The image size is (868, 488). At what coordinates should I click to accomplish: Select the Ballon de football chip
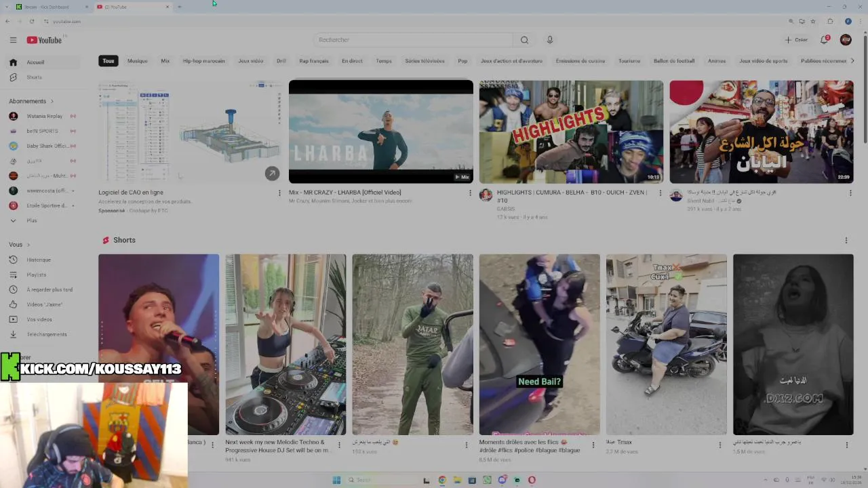click(674, 61)
